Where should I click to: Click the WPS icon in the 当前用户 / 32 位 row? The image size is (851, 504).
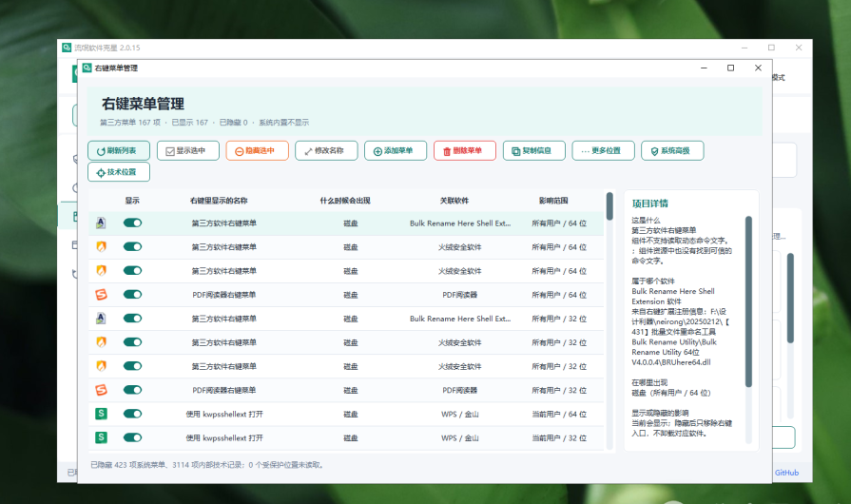pos(101,437)
